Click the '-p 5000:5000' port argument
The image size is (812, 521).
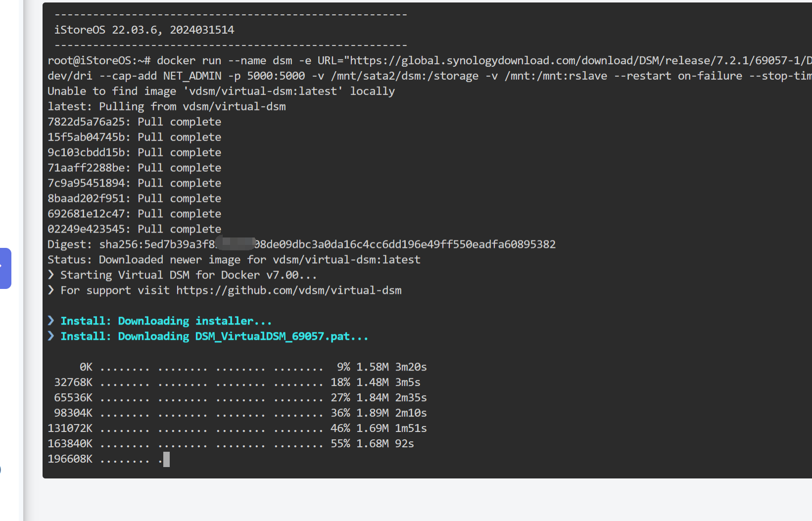coord(267,76)
